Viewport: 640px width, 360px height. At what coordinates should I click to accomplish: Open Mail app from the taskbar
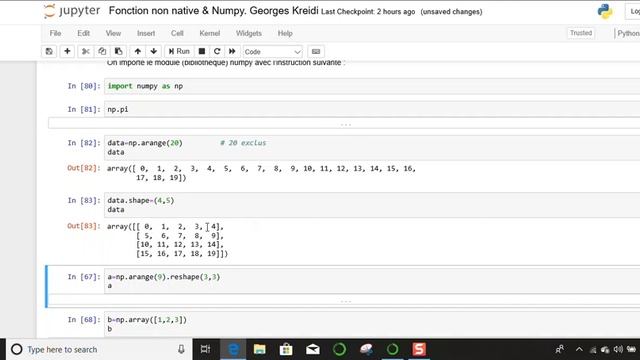pos(313,349)
